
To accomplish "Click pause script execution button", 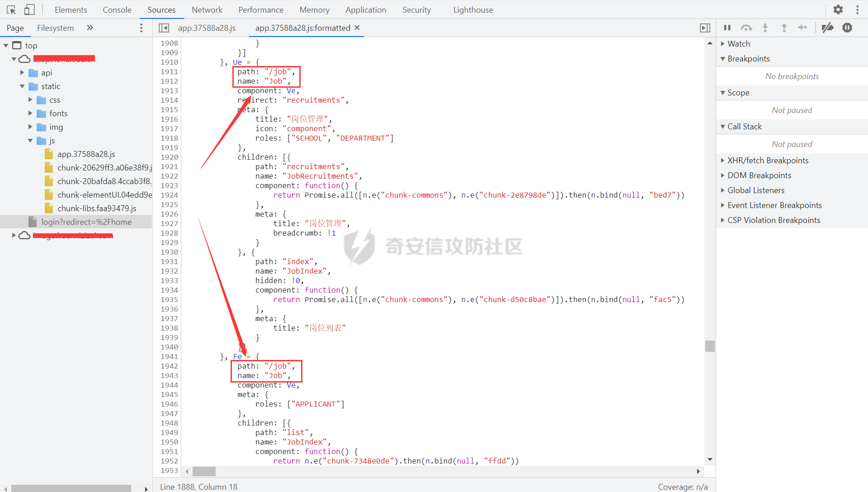I will click(x=727, y=28).
